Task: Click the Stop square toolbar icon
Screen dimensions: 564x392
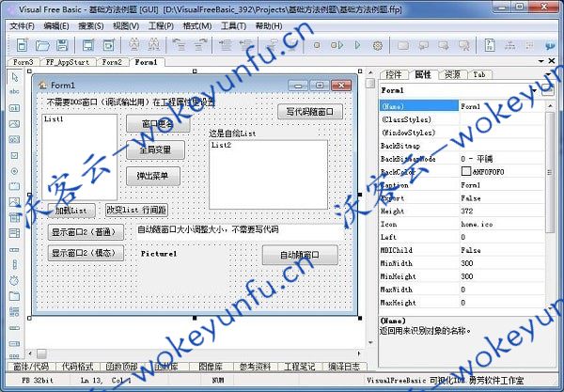Action: (317, 45)
